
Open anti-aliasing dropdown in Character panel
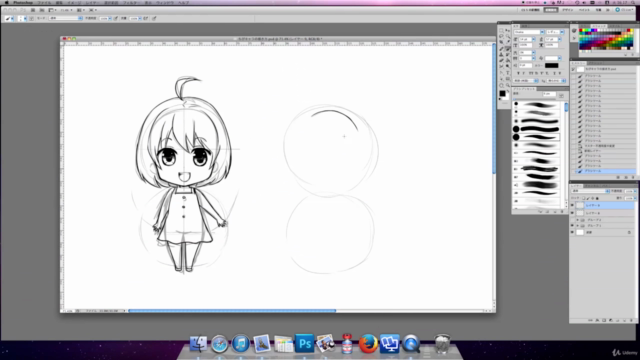557,80
